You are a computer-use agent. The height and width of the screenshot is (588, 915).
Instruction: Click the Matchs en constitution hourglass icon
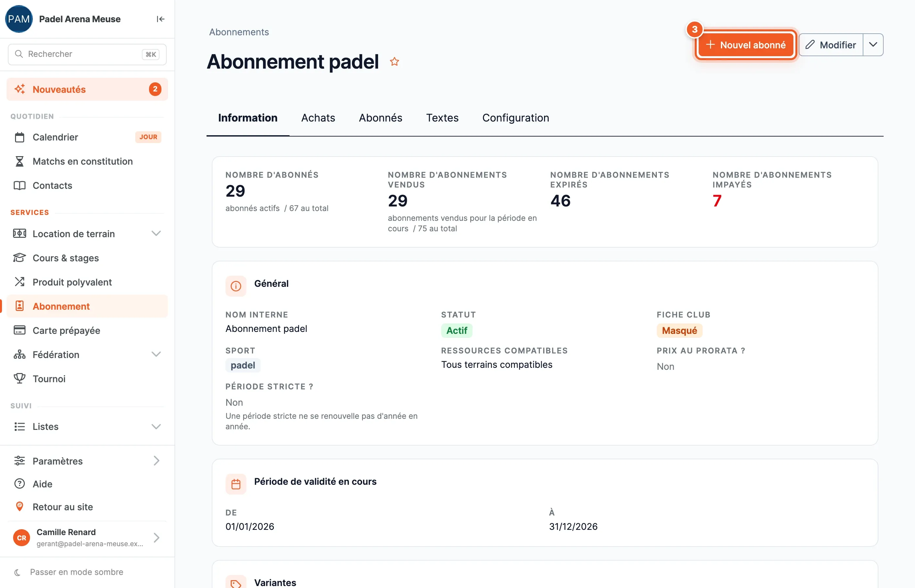click(x=20, y=161)
